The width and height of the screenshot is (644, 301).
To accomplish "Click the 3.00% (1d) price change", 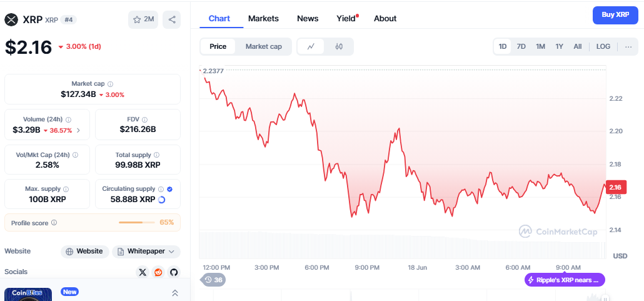I will point(80,46).
